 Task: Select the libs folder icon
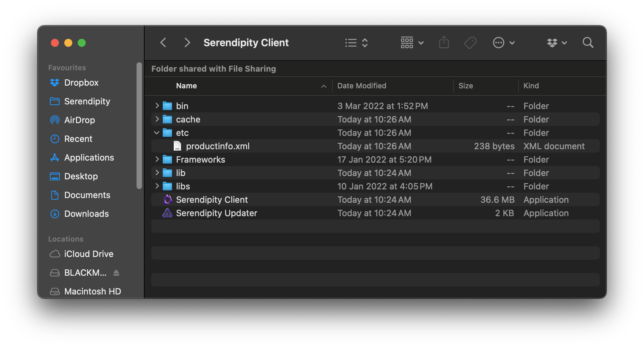coord(167,186)
